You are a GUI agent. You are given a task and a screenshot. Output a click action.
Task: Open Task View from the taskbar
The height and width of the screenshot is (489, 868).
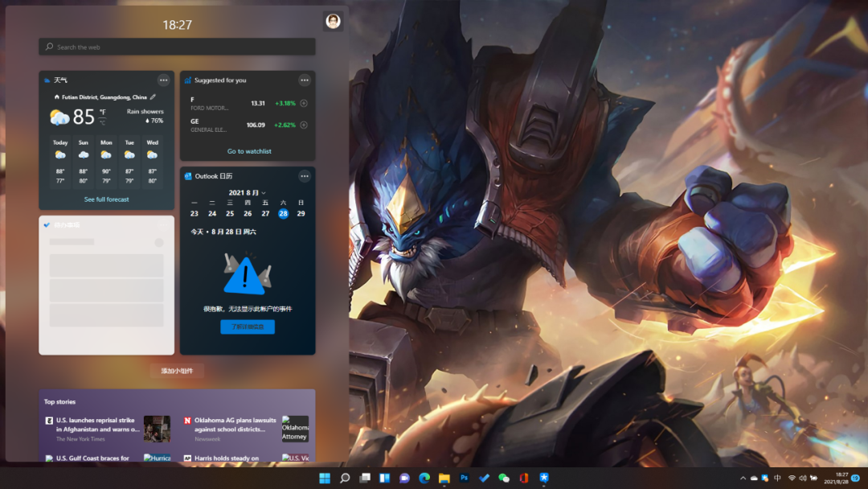(365, 478)
